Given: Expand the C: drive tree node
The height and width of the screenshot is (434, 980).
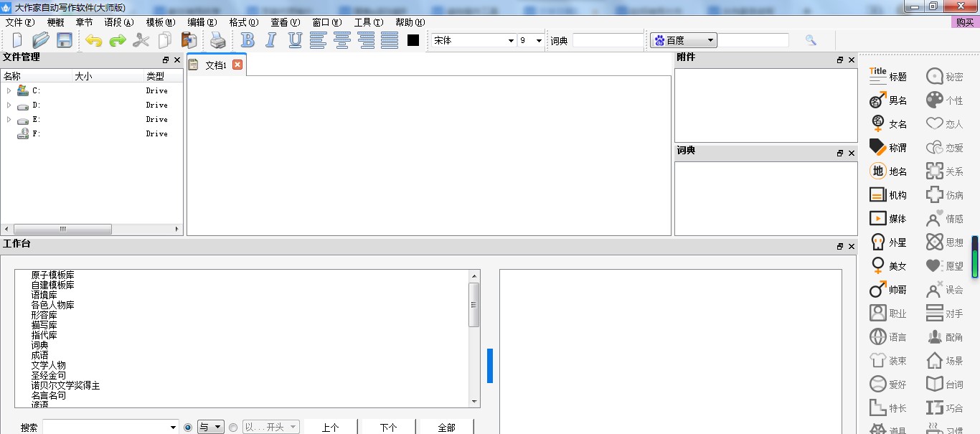Looking at the screenshot, I should click(x=9, y=90).
